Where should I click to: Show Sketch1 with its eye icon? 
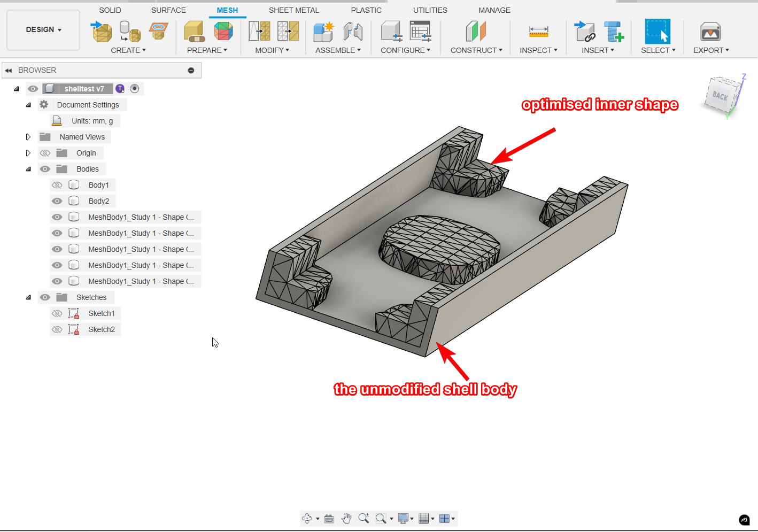(x=57, y=313)
